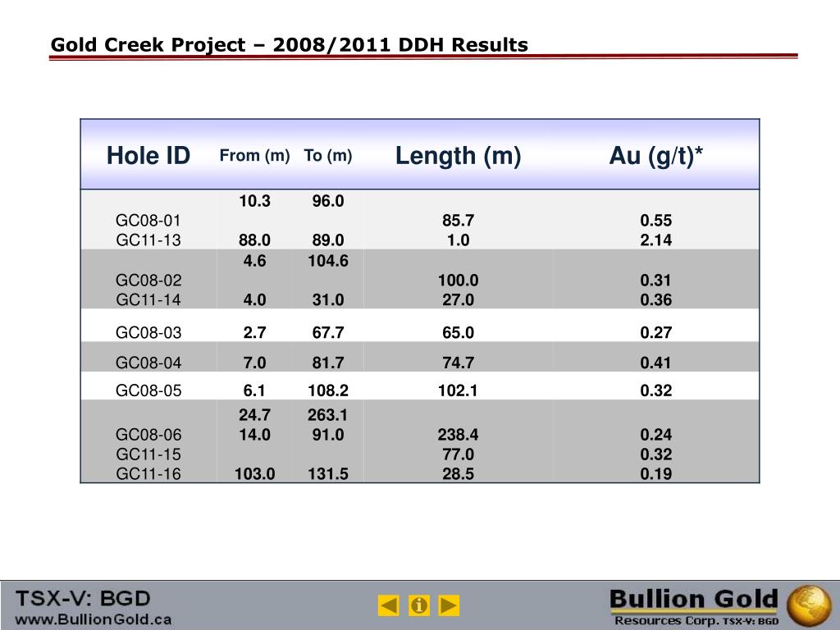This screenshot has height=630, width=840.
Task: Click the From (m) column header
Action: point(254,155)
